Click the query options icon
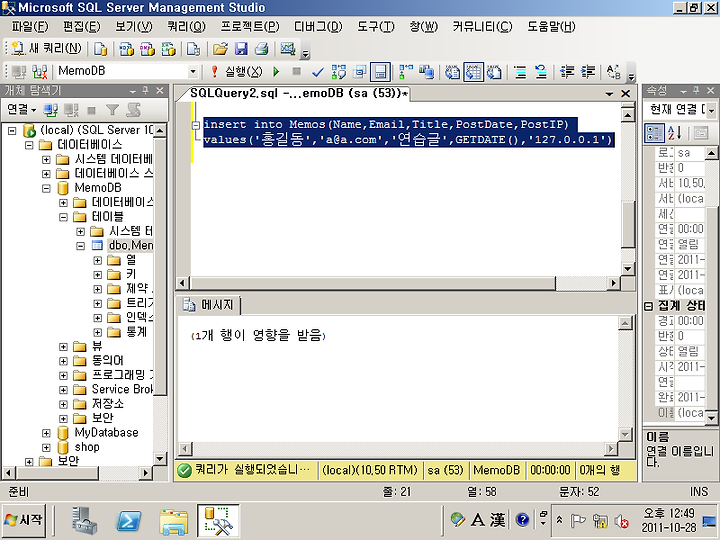Screen dimensions: 720x540 pyautogui.click(x=360, y=72)
